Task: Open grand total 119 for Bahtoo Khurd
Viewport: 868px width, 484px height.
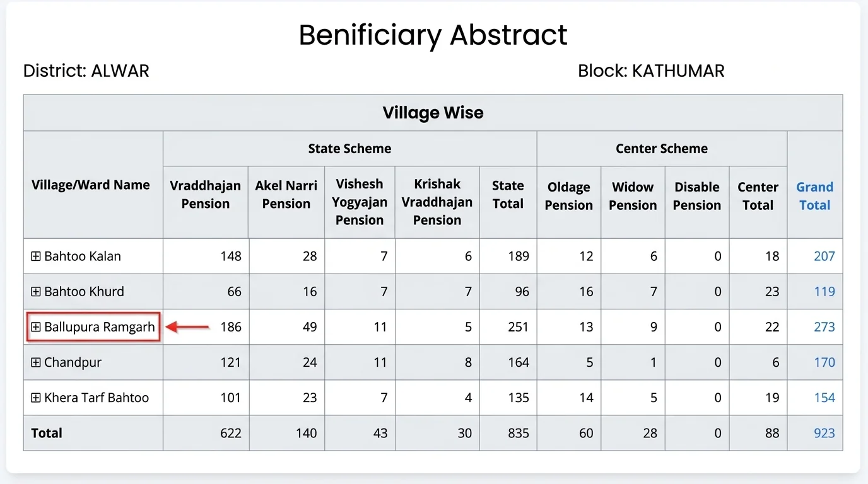Action: [x=824, y=292]
